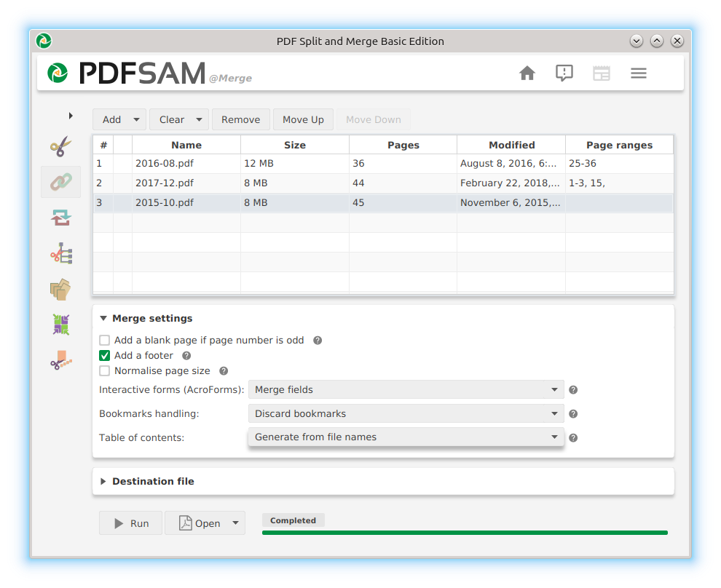
Task: Click the PDFsam logo in the header
Action: click(126, 73)
